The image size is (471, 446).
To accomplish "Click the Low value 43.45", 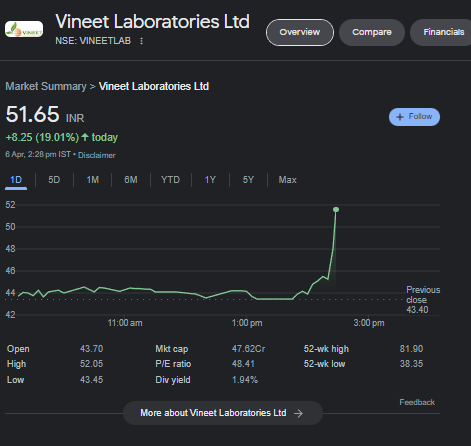I will (91, 380).
